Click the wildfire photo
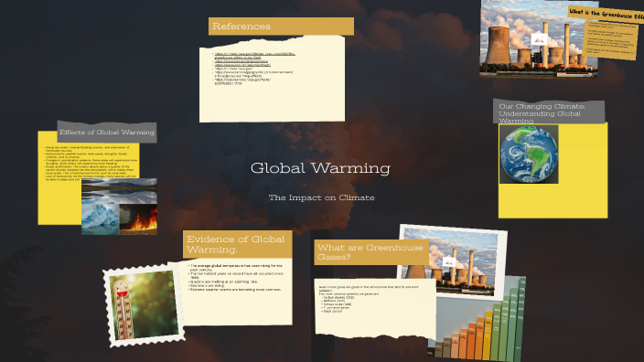 138,218
